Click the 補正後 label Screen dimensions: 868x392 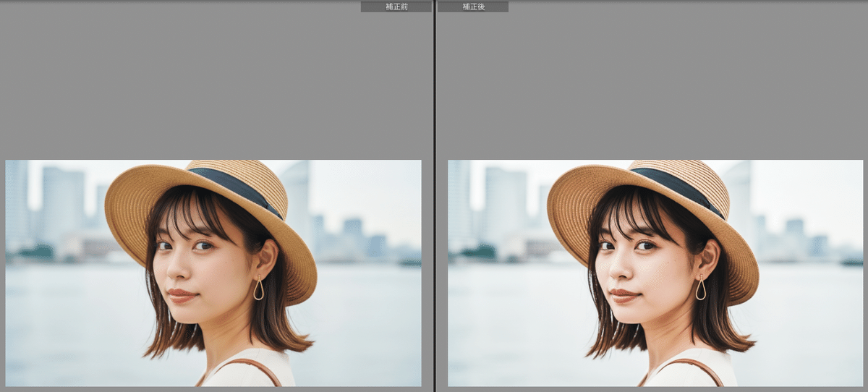point(473,7)
